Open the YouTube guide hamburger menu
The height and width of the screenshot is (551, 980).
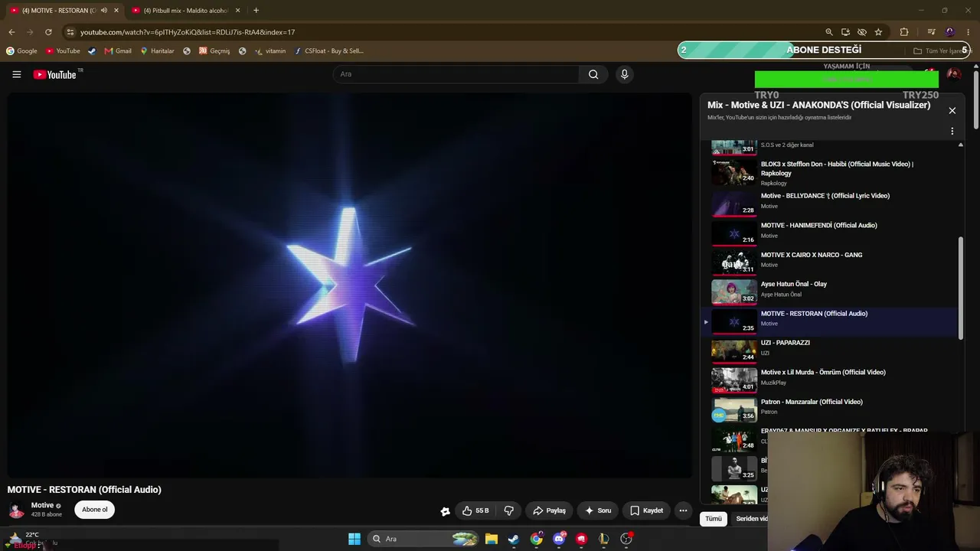(16, 74)
